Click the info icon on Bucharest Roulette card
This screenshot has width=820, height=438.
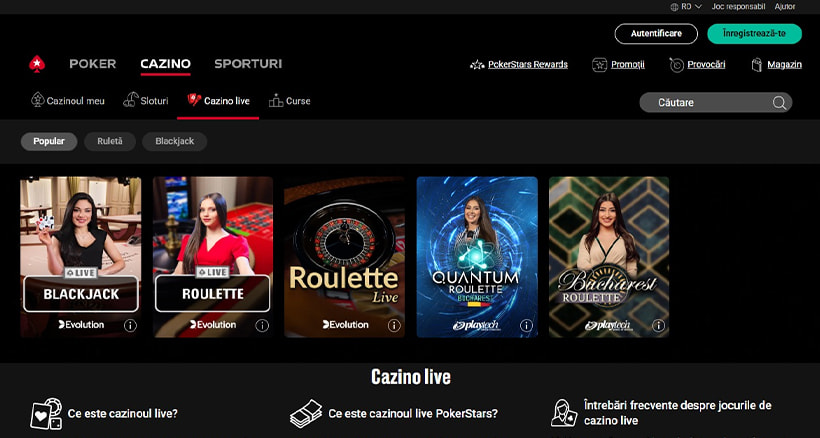658,326
